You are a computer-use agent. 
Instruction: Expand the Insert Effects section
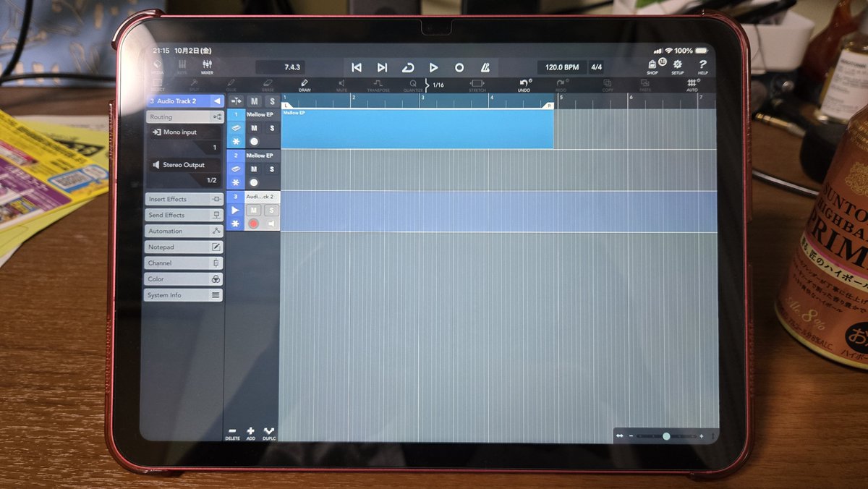click(184, 199)
